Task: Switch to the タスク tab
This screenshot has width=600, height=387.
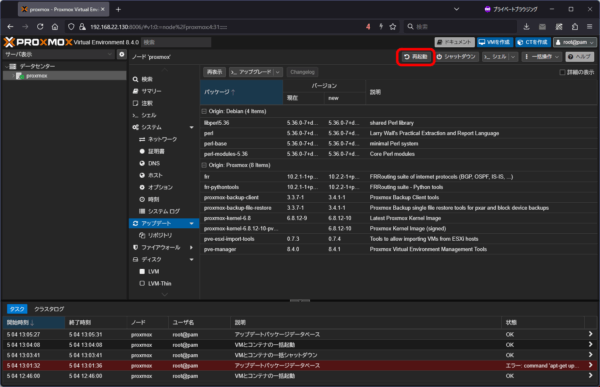Action: (x=17, y=309)
